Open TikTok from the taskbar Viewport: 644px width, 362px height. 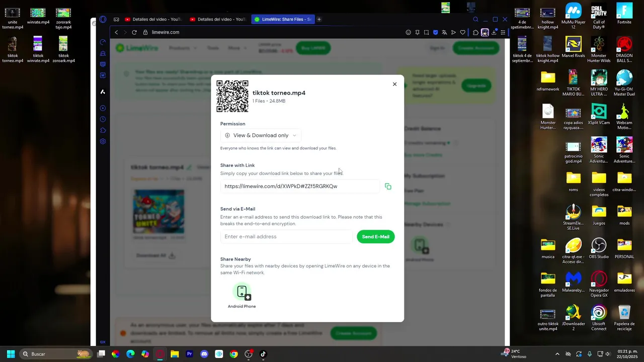point(263,354)
